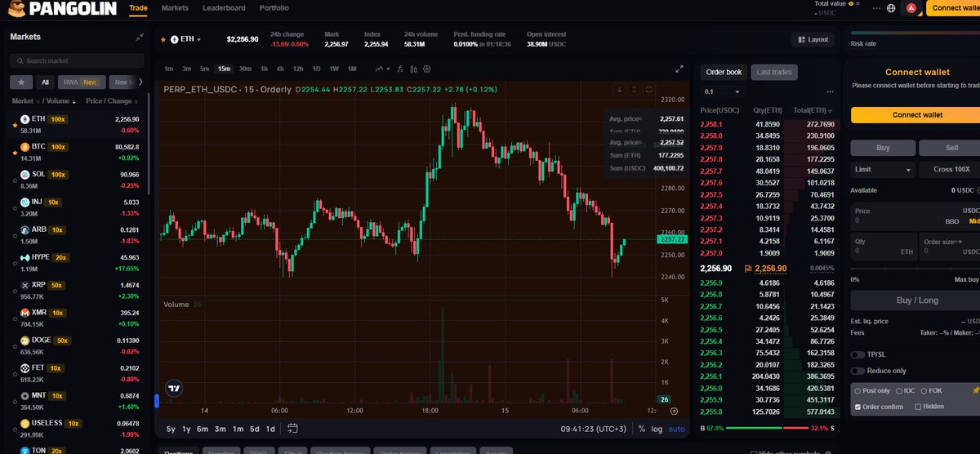Select the Buy side button
980x454 pixels.
[883, 148]
